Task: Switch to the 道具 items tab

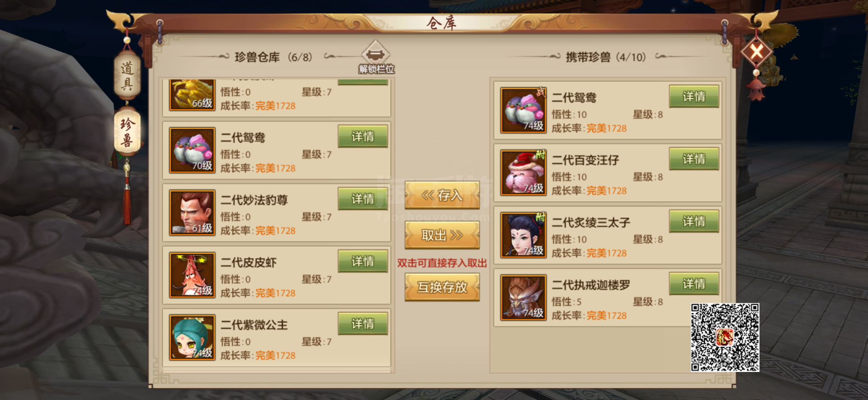Action: [127, 75]
